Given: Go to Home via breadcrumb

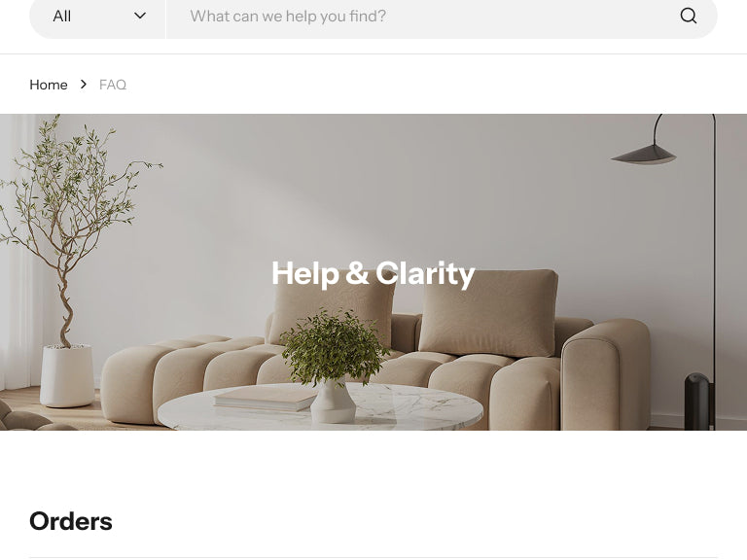Looking at the screenshot, I should [49, 85].
